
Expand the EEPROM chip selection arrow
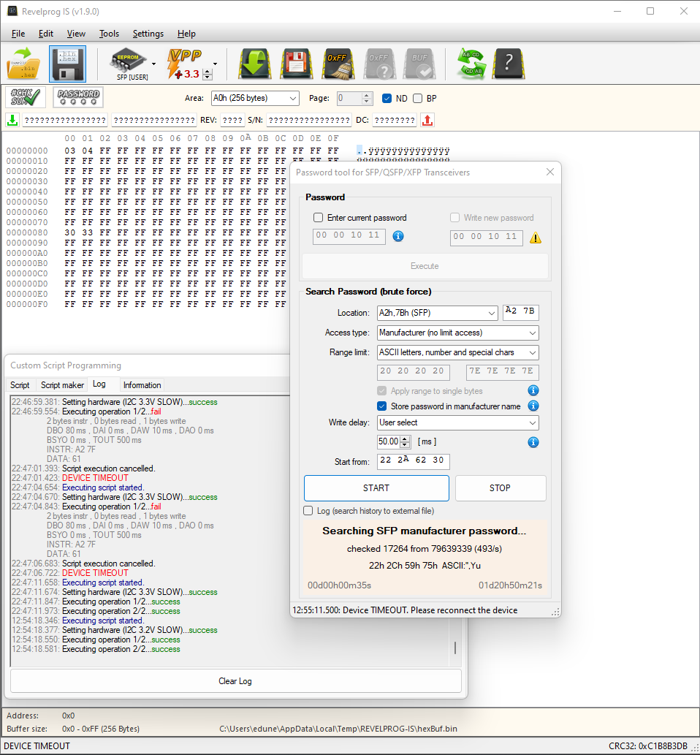153,64
